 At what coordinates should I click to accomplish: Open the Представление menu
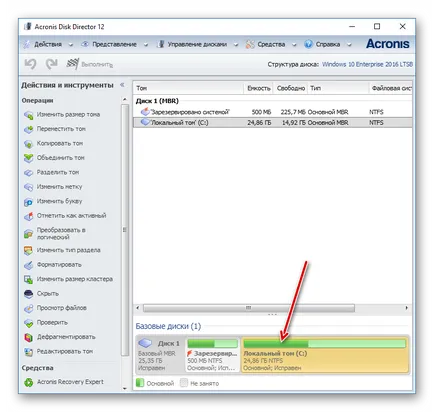point(114,44)
